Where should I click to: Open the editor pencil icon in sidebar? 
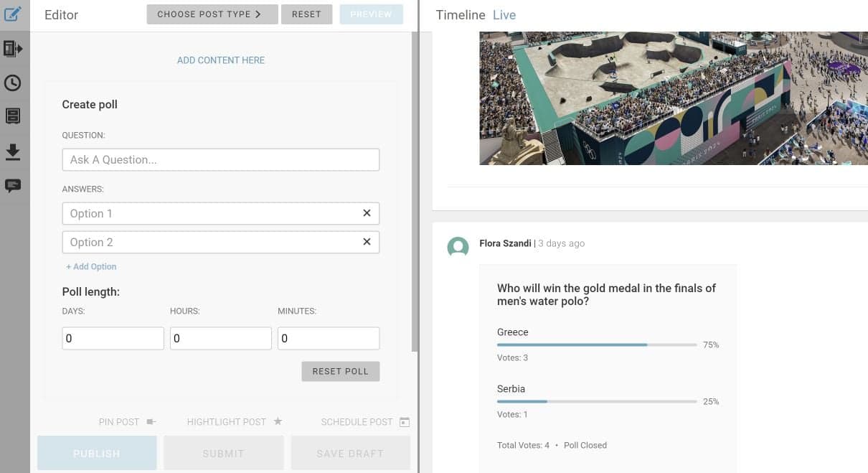pyautogui.click(x=13, y=14)
